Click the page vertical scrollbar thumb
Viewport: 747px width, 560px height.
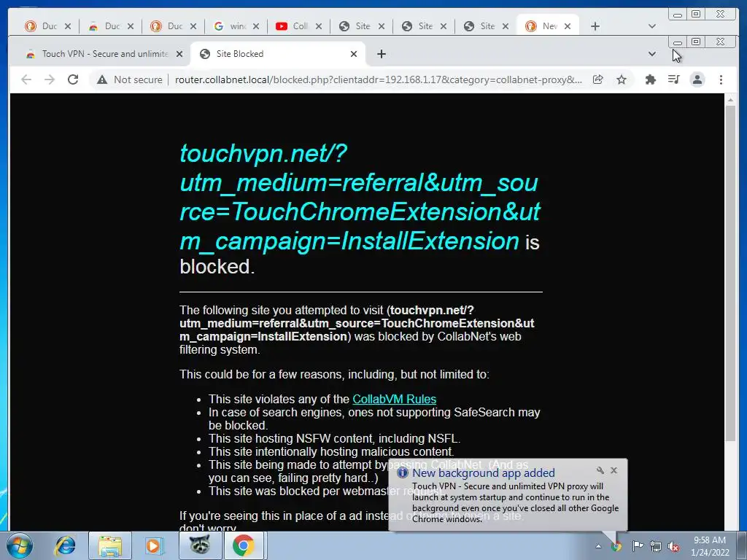tap(730, 273)
